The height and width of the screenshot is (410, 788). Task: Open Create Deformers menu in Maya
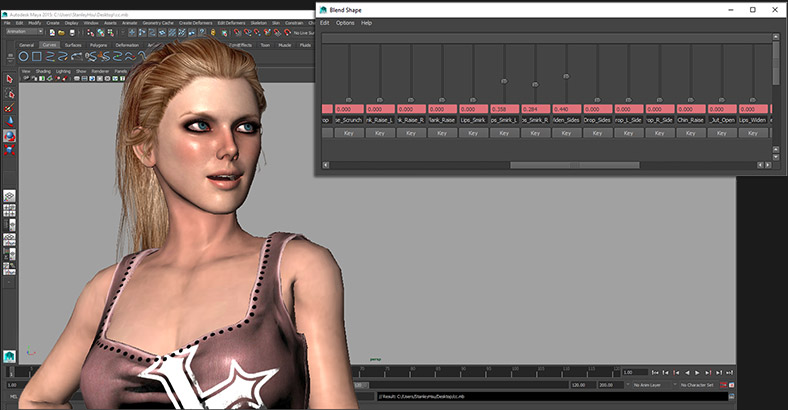195,23
